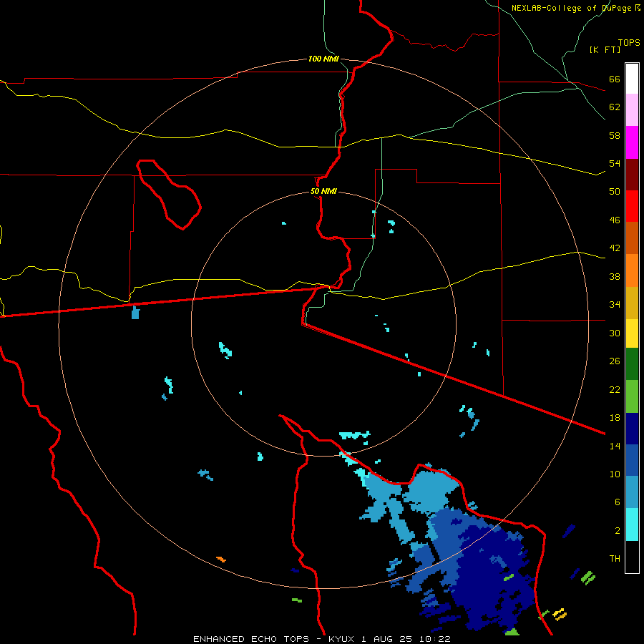Image resolution: width=644 pixels, height=644 pixels.
Task: Pick the magenta legend swatch
Action: (632, 142)
